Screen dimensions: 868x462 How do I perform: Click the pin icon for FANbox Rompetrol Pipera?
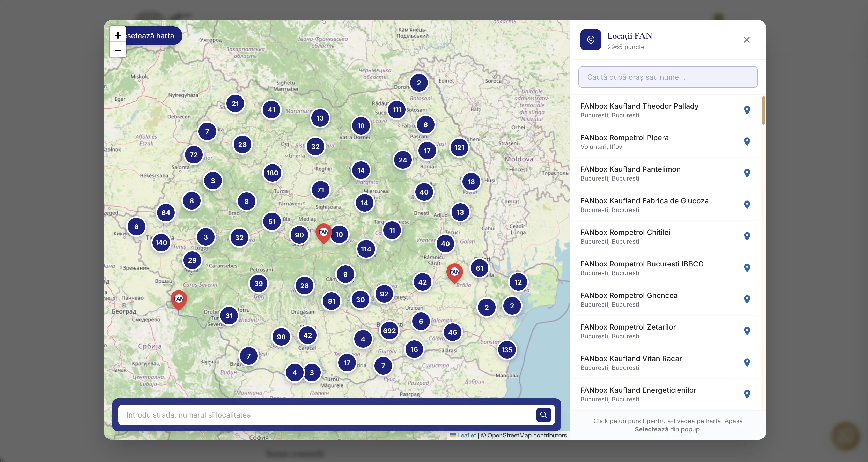pos(747,142)
